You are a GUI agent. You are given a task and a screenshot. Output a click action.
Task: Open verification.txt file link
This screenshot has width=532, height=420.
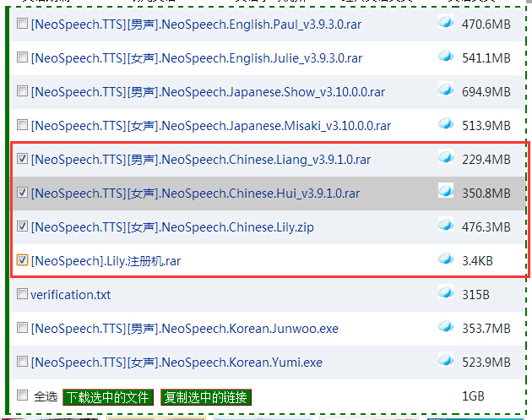pyautogui.click(x=71, y=295)
